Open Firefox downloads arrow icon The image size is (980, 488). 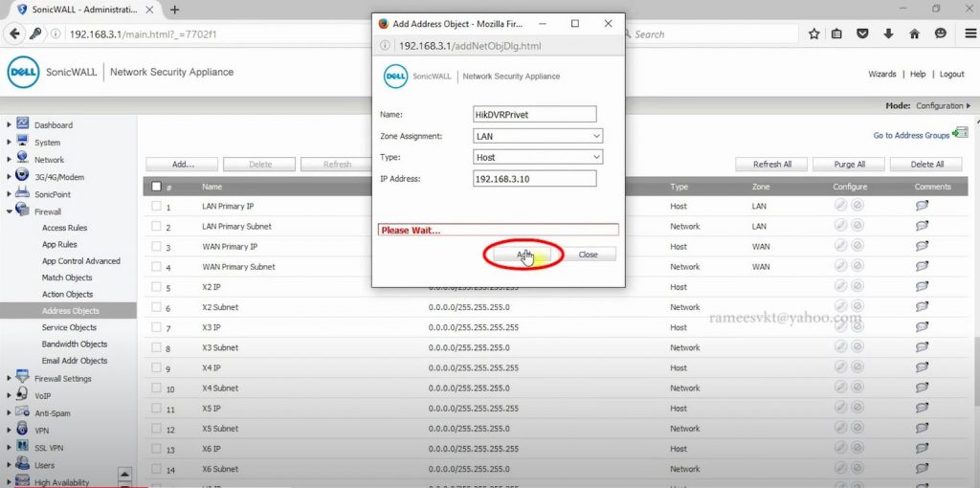[x=888, y=34]
